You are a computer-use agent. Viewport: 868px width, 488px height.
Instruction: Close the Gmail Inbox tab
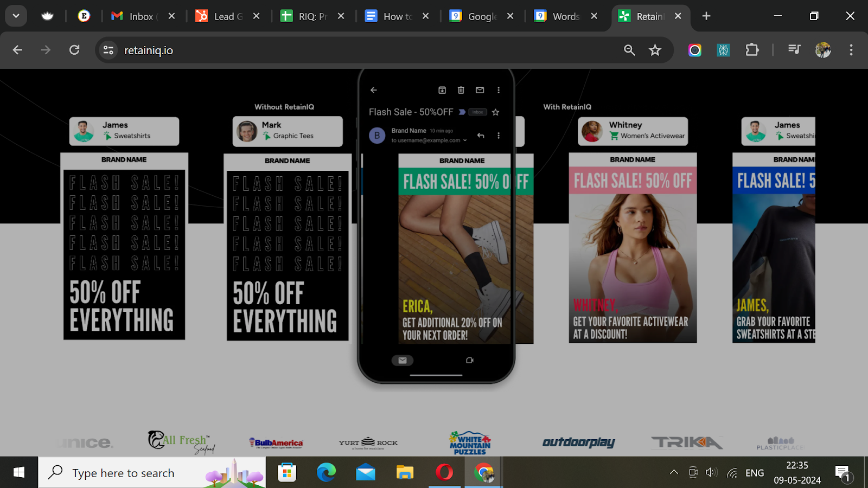(171, 16)
